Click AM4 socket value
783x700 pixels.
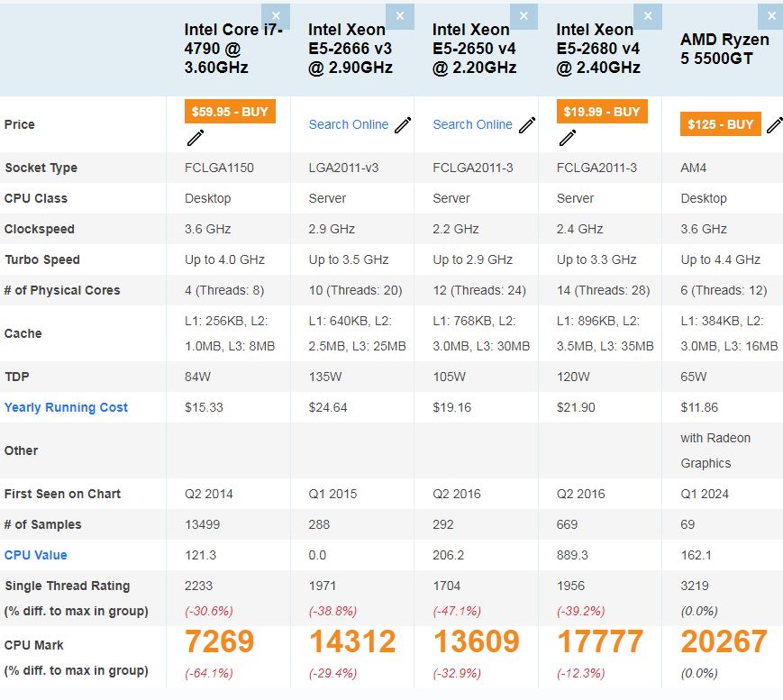(x=694, y=168)
